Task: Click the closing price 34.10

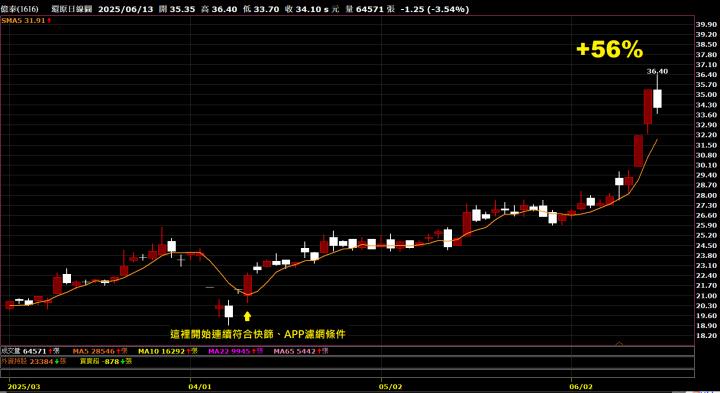Action: click(308, 9)
